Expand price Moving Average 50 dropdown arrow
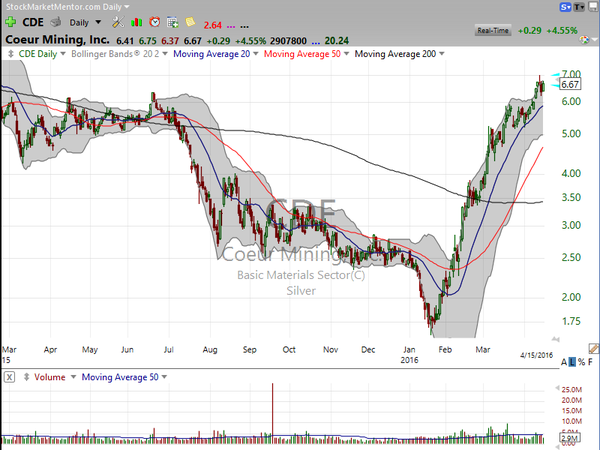Image resolution: width=600 pixels, height=450 pixels. [x=346, y=54]
